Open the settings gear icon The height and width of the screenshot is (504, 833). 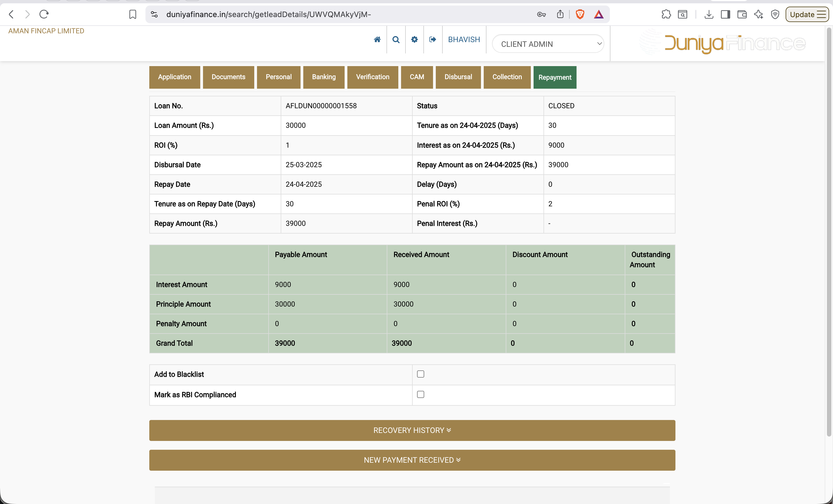[x=415, y=40]
